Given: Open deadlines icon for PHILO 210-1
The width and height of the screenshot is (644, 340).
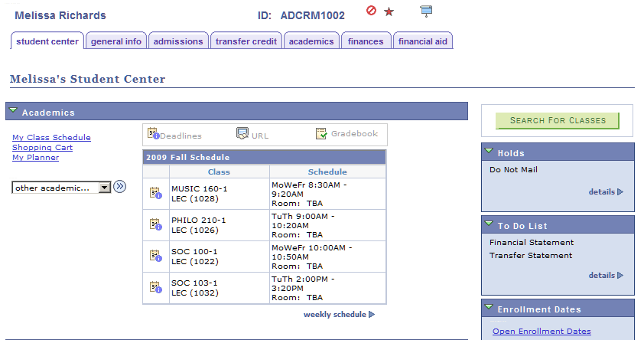Looking at the screenshot, I should [x=156, y=224].
